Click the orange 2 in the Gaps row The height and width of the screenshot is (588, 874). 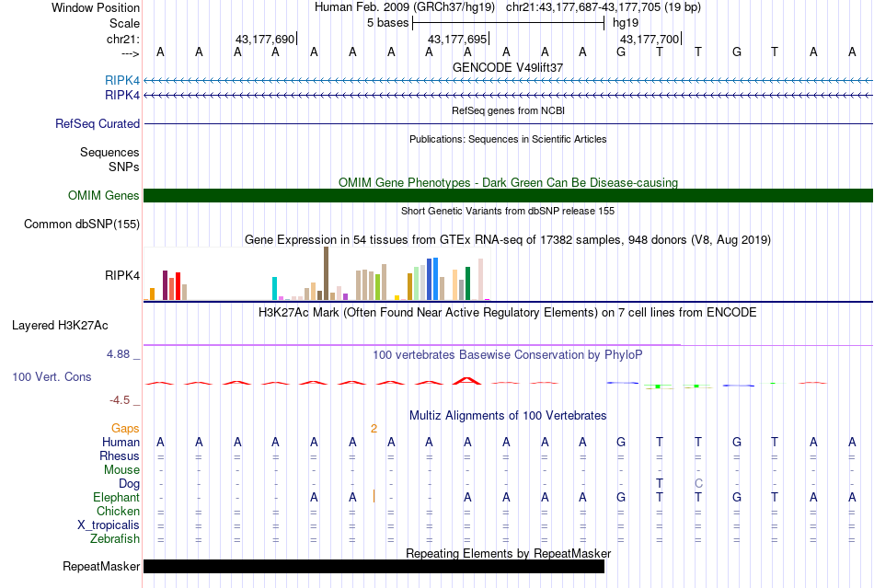click(374, 428)
